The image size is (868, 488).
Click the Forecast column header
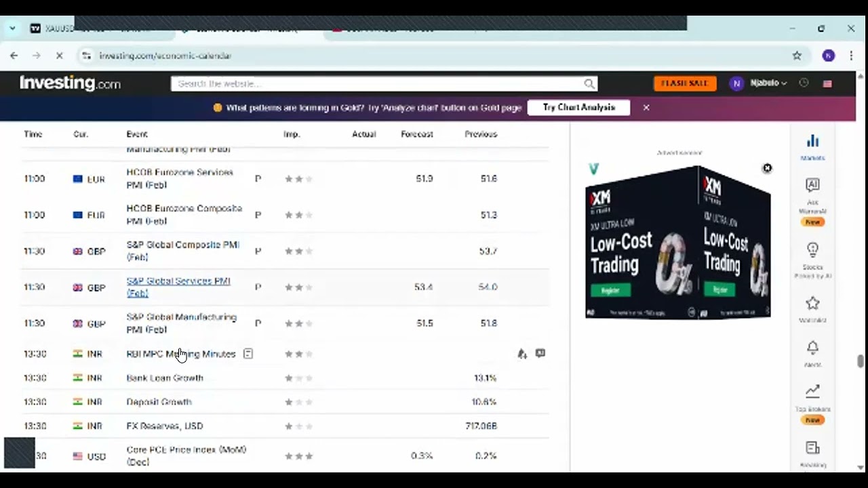[416, 134]
